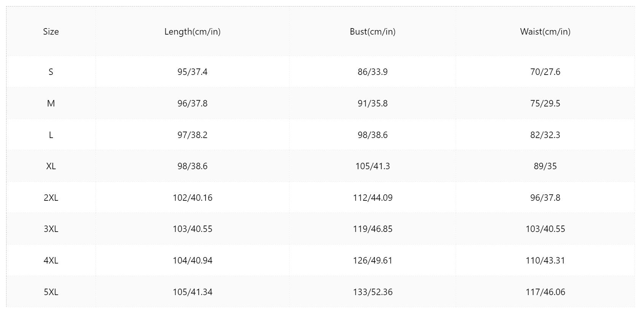The height and width of the screenshot is (316, 644).
Task: Select waist value 103/40.55
Action: point(545,229)
